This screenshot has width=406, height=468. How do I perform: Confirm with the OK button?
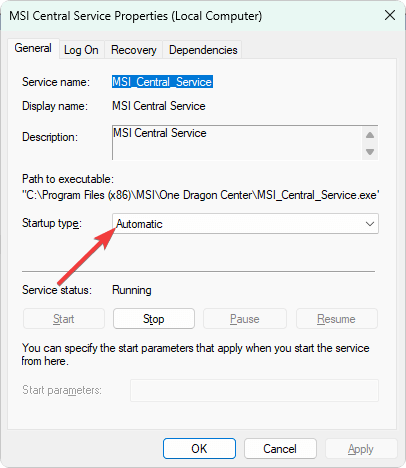point(199,449)
